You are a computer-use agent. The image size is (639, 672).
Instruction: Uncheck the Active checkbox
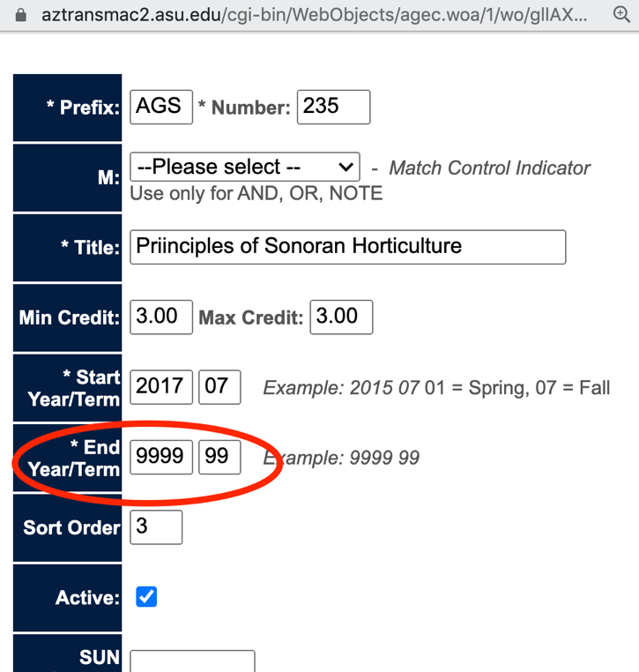146,597
